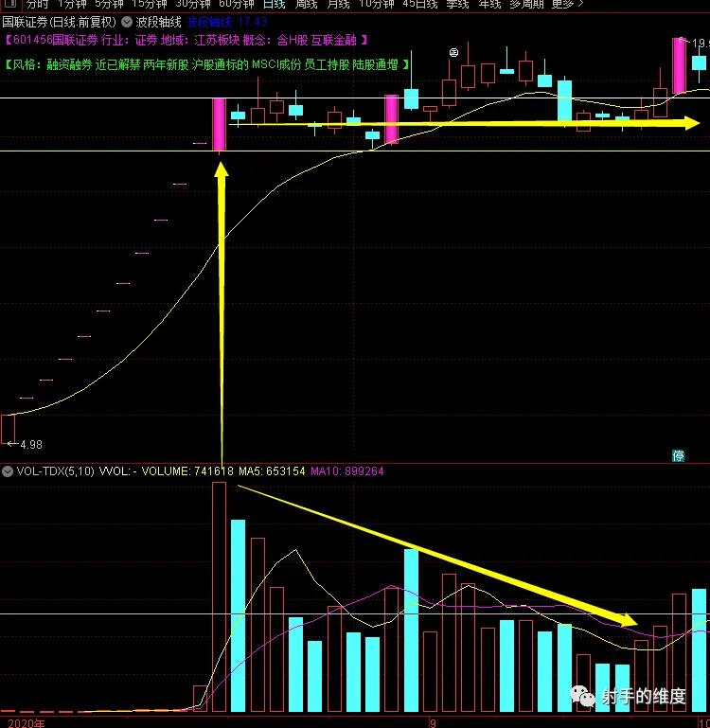Open the 波段轴线 indicator dropdown arrow
Image resolution: width=710 pixels, height=728 pixels.
point(126,22)
